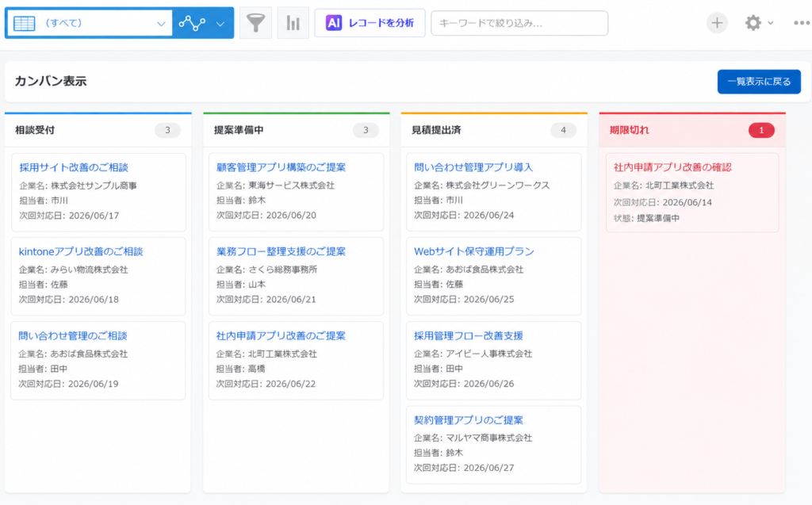Expand the chevron next to the gear
Screen dimensions: 812x505
click(771, 23)
